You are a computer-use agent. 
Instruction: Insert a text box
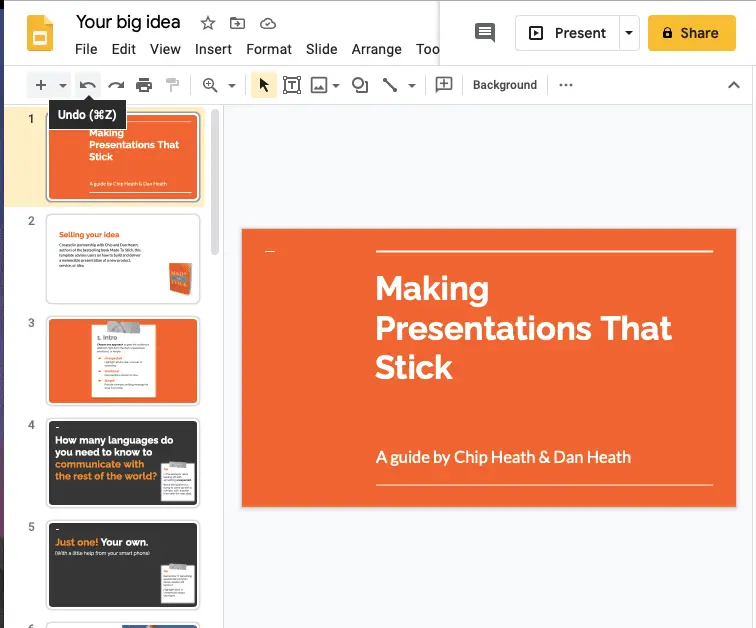[292, 85]
